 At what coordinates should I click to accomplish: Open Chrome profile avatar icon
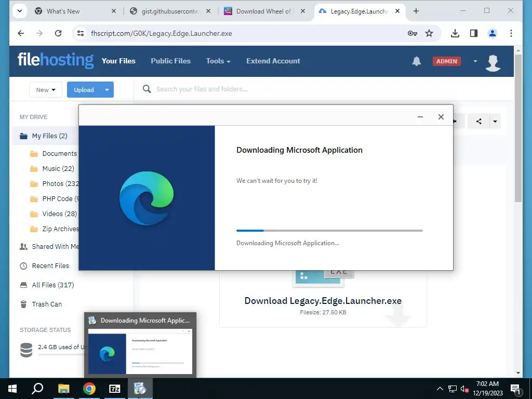[493, 33]
